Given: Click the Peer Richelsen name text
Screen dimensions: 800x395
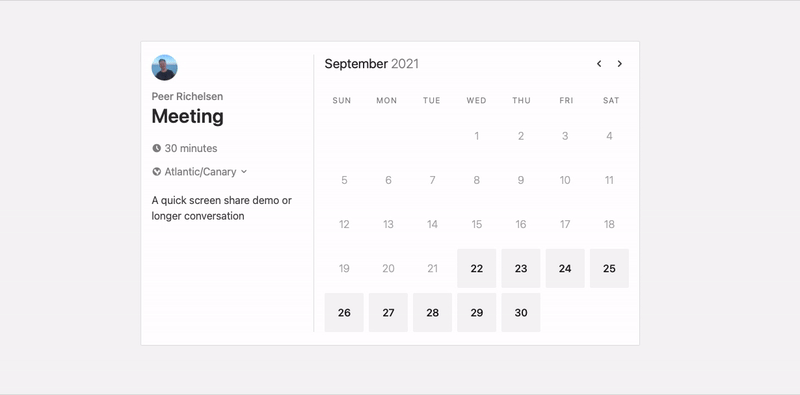Looking at the screenshot, I should point(187,96).
